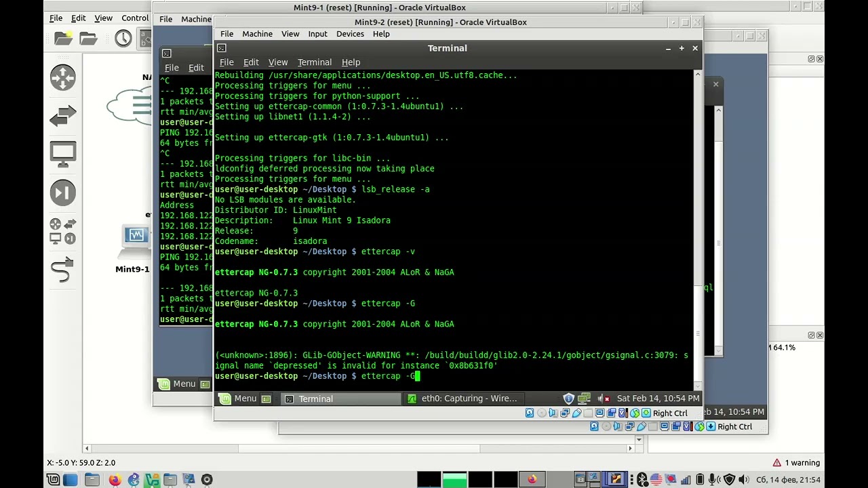Open front Terminal File menu
This screenshot has width=868, height=488.
(x=226, y=62)
